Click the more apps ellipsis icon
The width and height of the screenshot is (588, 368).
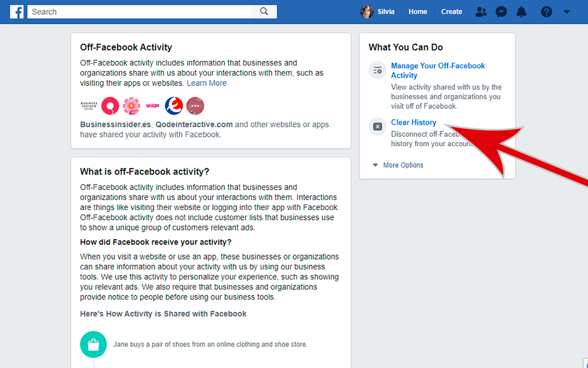pyautogui.click(x=196, y=105)
